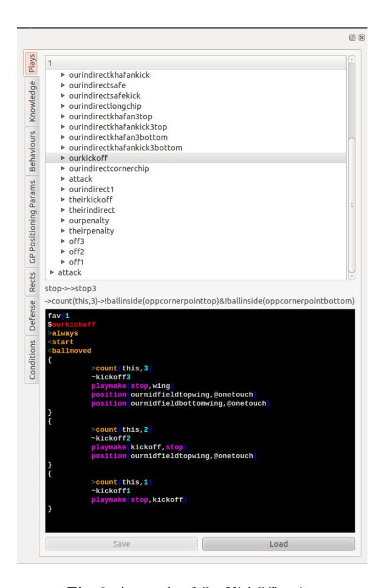Select the ourindirectkhafankick3top play

118,126
